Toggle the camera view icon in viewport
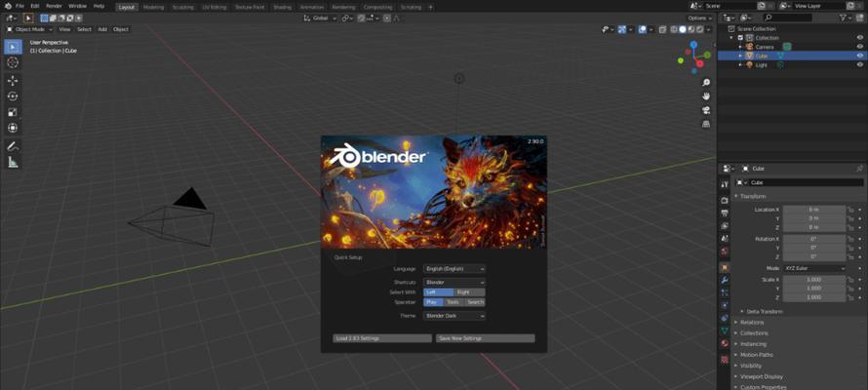 point(706,110)
